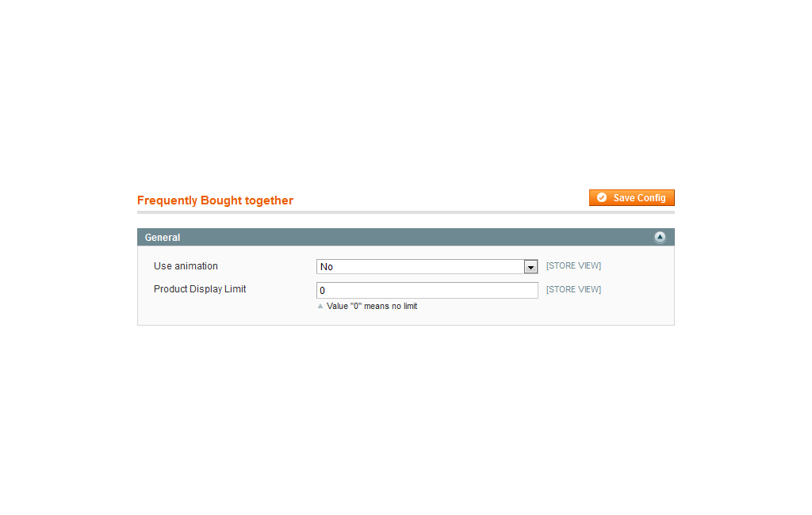Click STORE VIEW scope label beside Product Display Limit
This screenshot has width=812, height=515.
click(x=573, y=289)
